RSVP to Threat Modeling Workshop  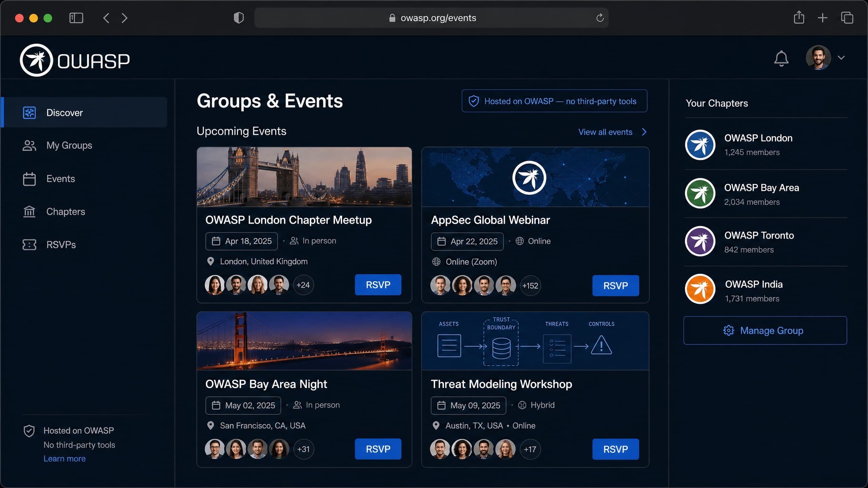[615, 449]
